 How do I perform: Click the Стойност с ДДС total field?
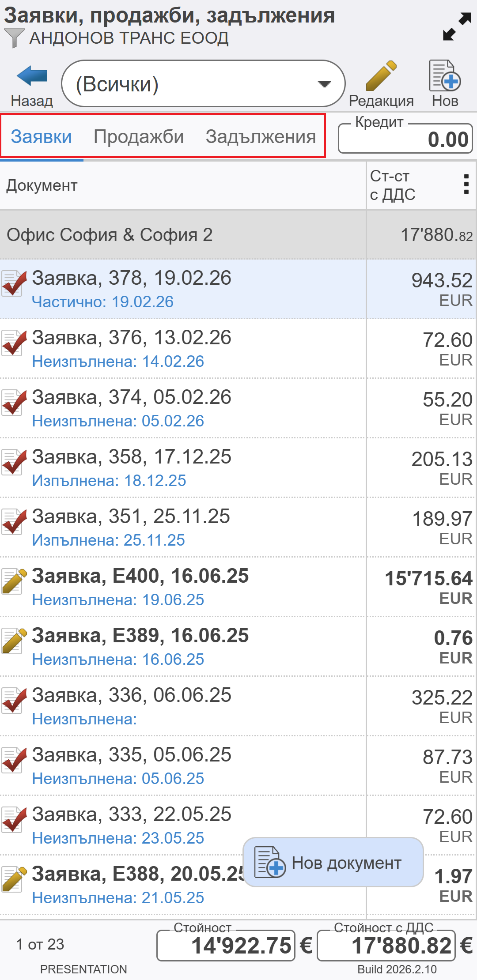[x=386, y=946]
